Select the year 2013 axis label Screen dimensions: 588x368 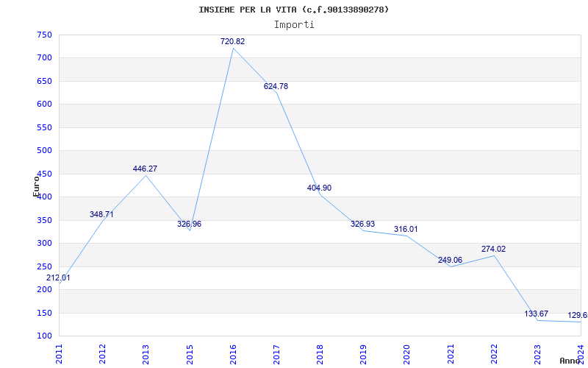[x=146, y=354]
